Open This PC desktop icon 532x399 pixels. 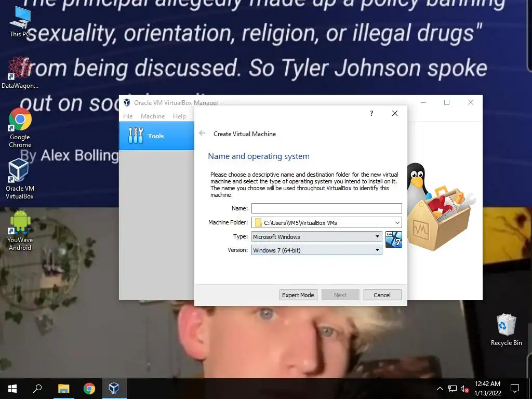coord(20,22)
